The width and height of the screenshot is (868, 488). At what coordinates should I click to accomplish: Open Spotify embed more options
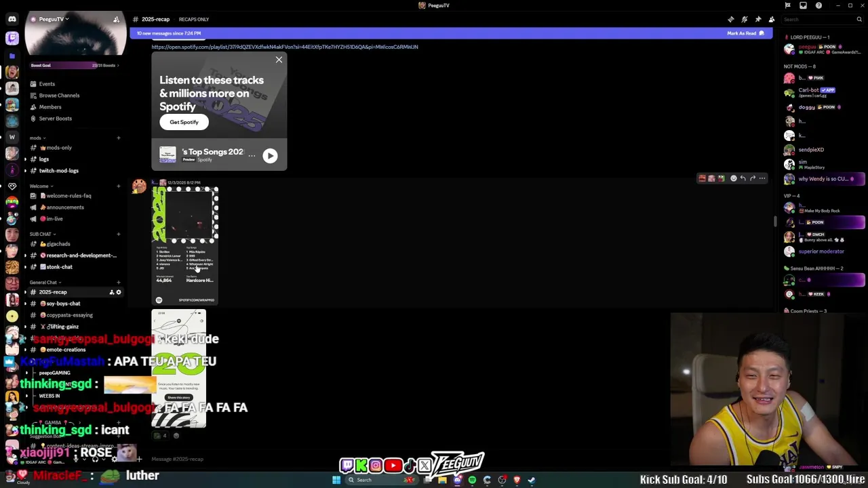click(x=252, y=155)
